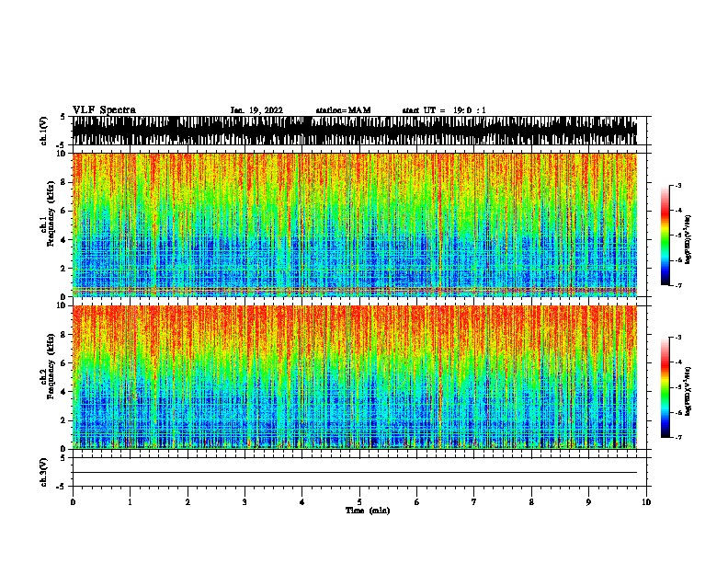This screenshot has height=563, width=728.
Task: Click the "0" kHz tick of the ch.2 spectrogram
Action: pyautogui.click(x=64, y=449)
